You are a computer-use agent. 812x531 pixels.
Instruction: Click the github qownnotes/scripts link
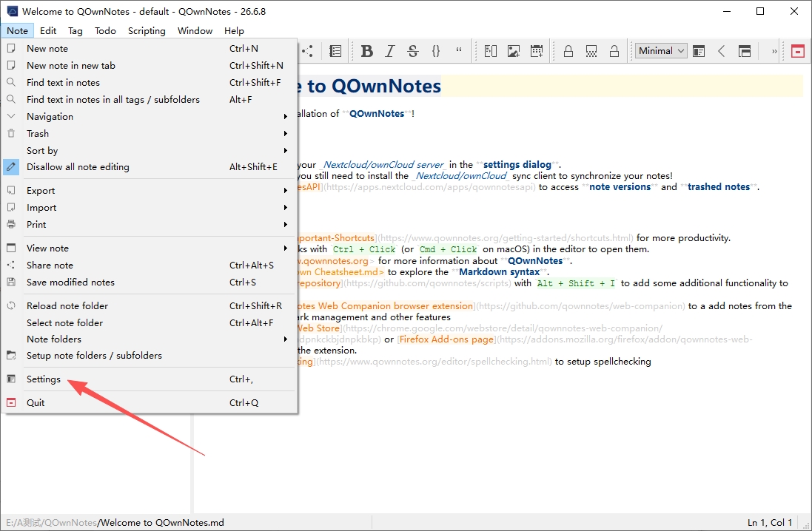426,283
